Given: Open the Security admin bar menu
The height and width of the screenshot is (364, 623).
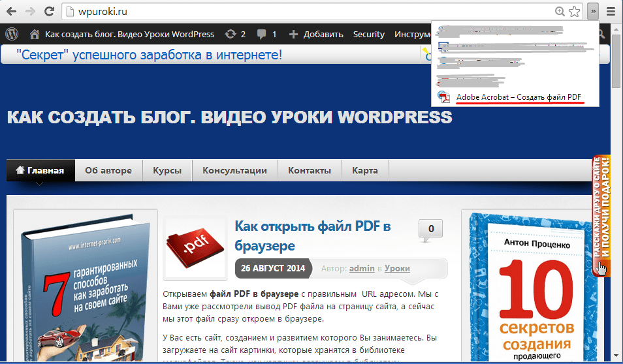Looking at the screenshot, I should tap(368, 34).
